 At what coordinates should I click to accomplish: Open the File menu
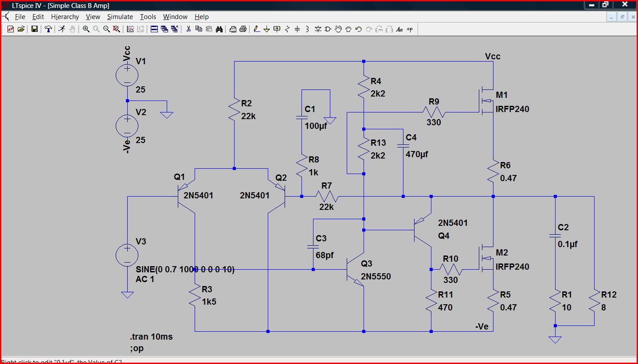20,17
